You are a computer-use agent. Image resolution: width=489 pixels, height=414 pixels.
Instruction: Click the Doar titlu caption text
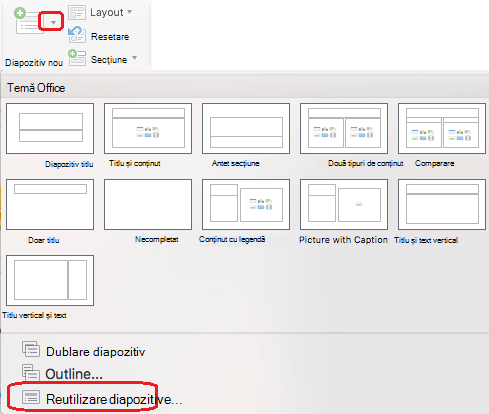click(44, 240)
